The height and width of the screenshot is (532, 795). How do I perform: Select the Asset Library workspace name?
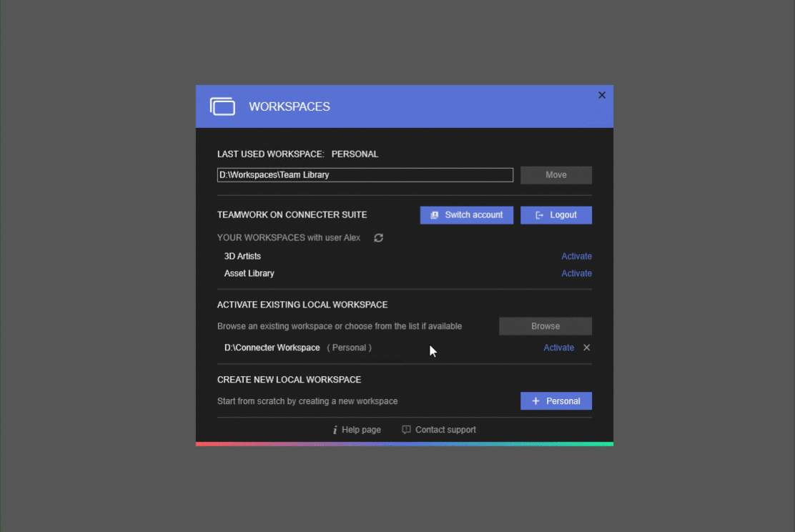pos(249,273)
